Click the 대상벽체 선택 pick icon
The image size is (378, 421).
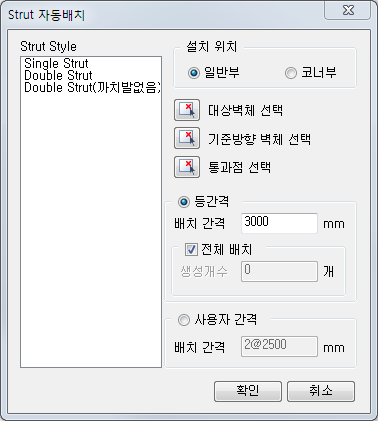click(187, 110)
